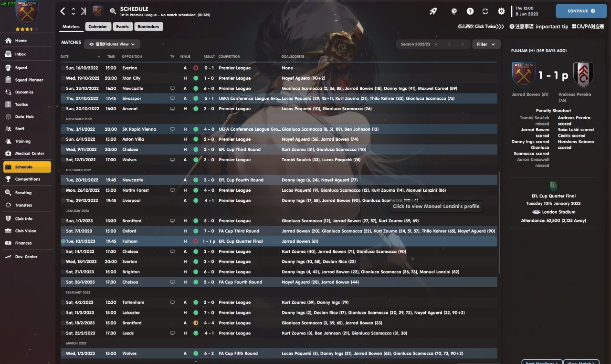This screenshot has width=611, height=364.
Task: Click the West Ham United club badge top-left
Action: click(x=27, y=12)
